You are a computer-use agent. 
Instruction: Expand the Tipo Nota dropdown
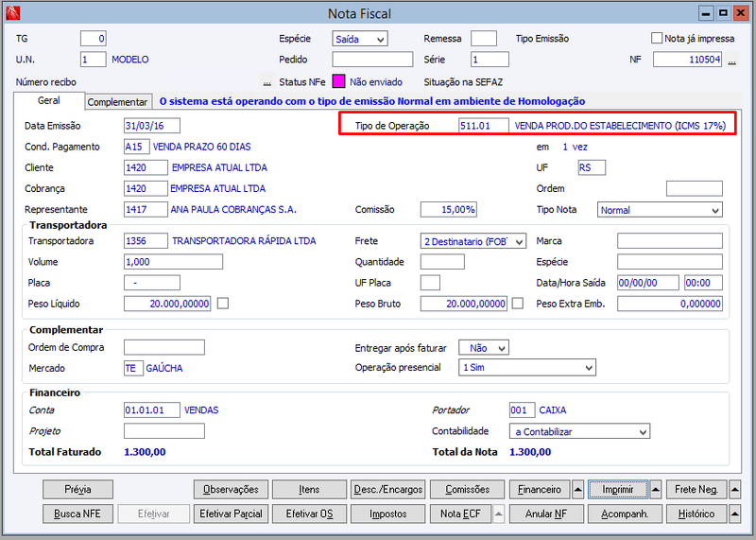pos(660,210)
